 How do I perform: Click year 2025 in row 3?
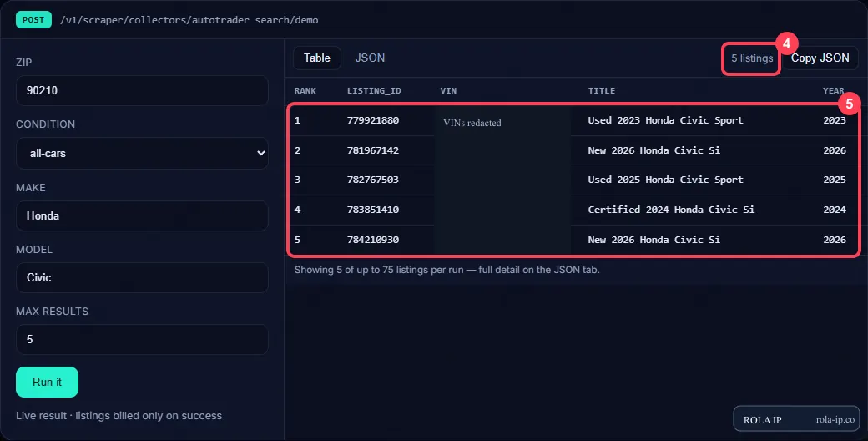click(x=835, y=180)
